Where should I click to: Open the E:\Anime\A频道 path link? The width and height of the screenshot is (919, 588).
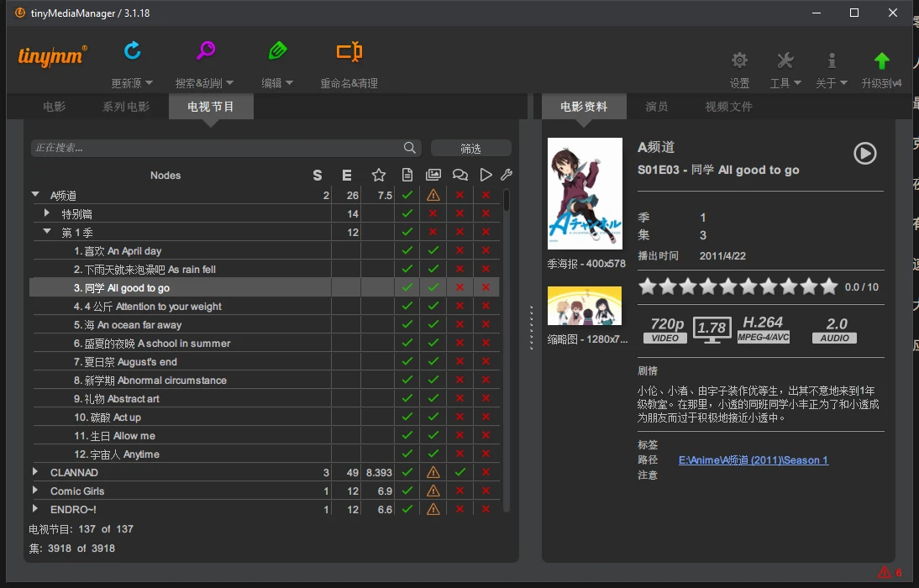pos(753,460)
